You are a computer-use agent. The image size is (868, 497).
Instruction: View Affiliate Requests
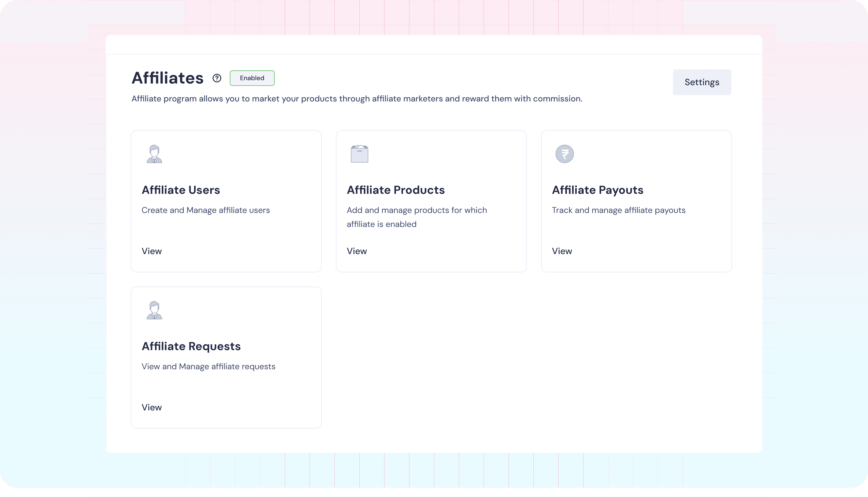152,408
